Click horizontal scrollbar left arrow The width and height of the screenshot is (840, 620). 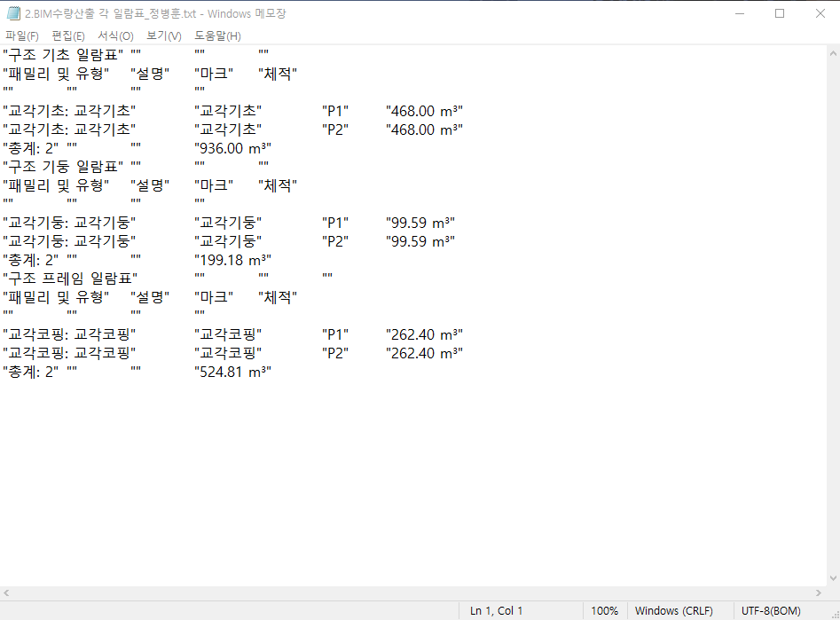pyautogui.click(x=6, y=593)
